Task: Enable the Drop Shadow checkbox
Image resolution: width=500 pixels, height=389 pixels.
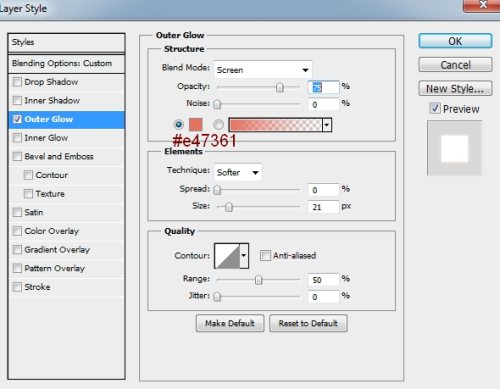Action: (17, 82)
